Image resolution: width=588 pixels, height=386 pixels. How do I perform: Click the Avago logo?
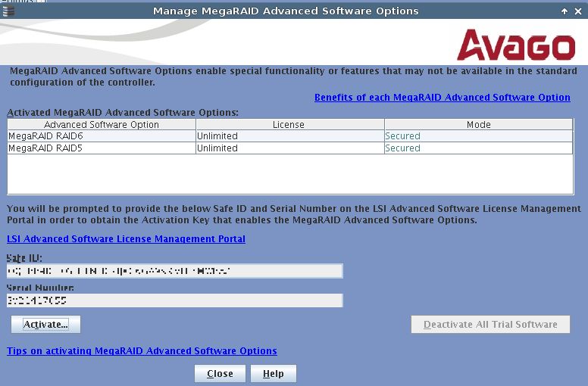point(516,45)
